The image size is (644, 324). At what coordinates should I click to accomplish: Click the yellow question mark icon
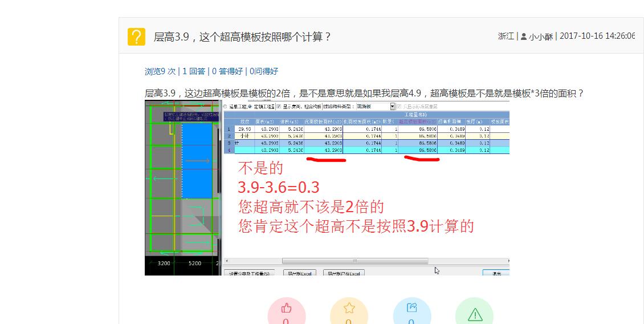pos(136,37)
